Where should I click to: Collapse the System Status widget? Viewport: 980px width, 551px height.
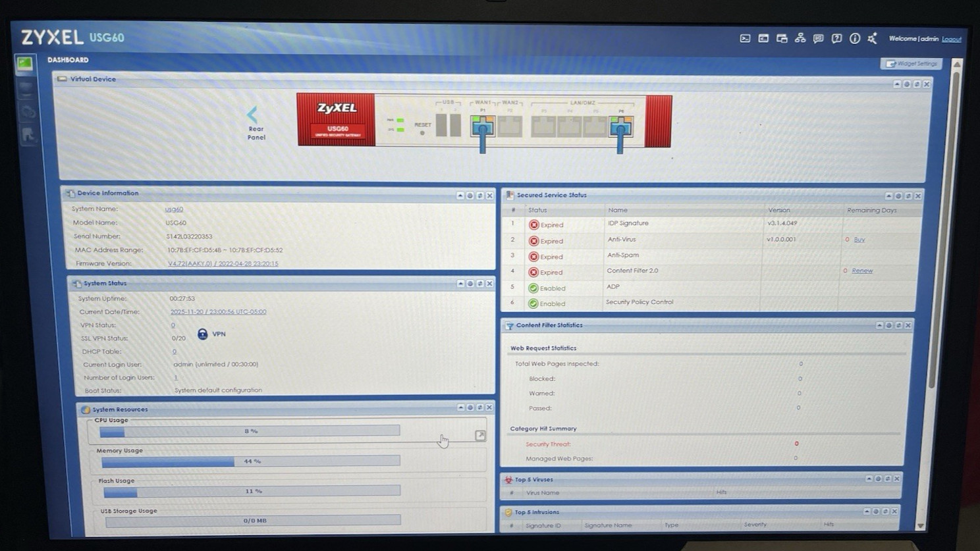460,284
